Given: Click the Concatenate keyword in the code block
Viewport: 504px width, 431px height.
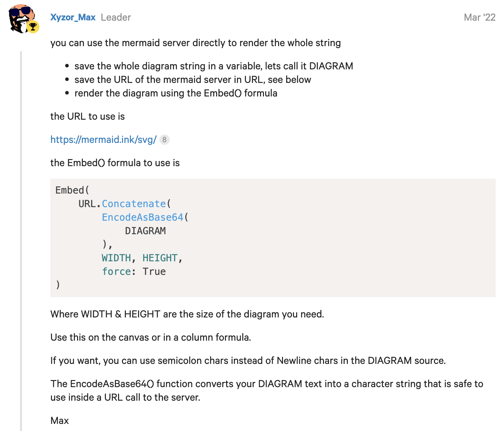Looking at the screenshot, I should click(x=134, y=204).
